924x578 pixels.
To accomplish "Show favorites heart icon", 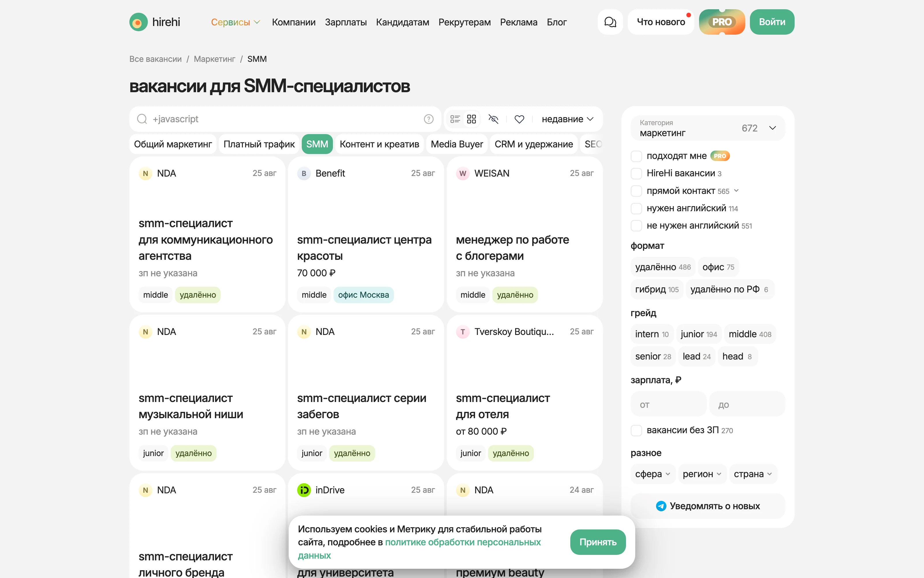I will point(519,119).
